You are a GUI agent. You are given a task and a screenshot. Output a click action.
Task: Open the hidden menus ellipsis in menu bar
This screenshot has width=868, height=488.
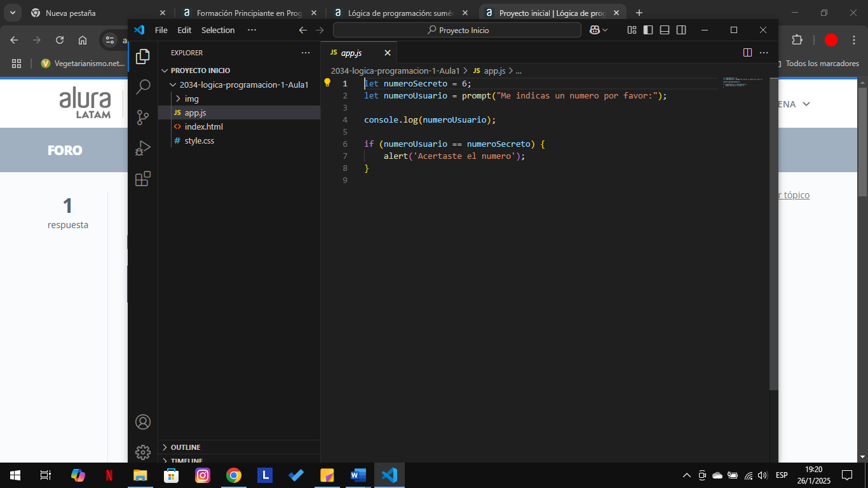pos(252,30)
